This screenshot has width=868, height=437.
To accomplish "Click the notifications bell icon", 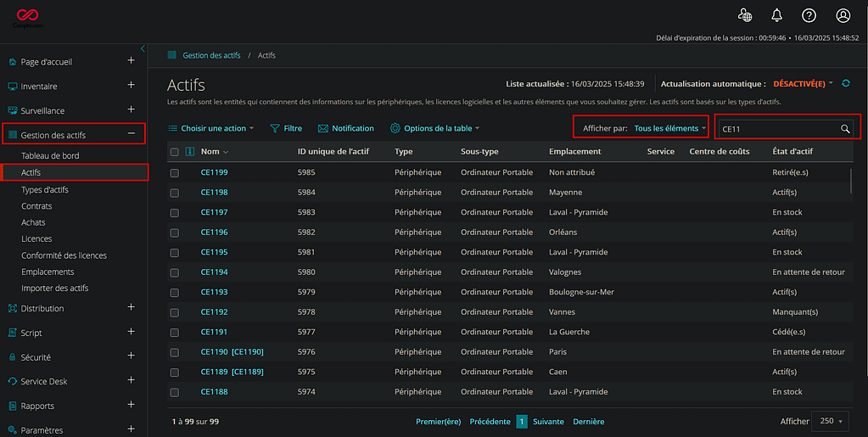I will (x=776, y=15).
